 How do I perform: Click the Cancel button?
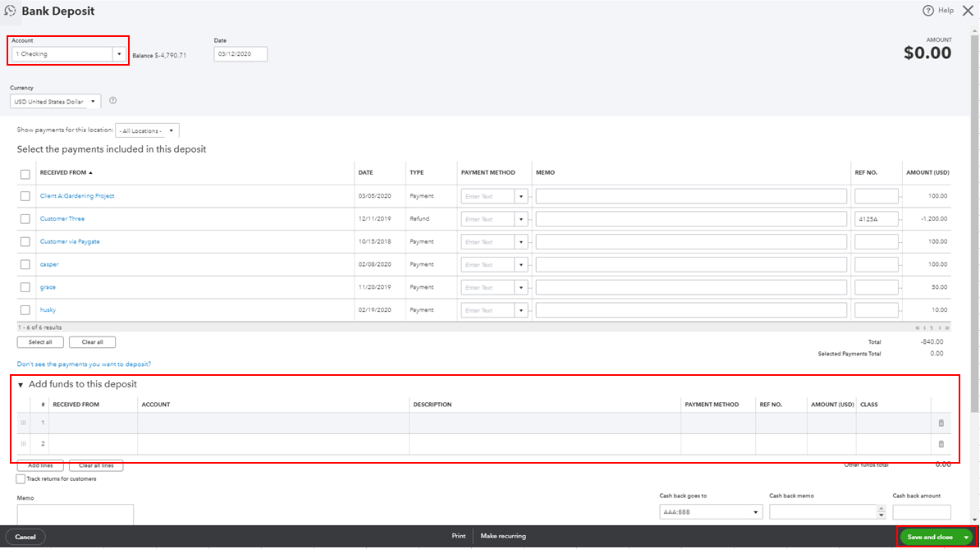25,538
